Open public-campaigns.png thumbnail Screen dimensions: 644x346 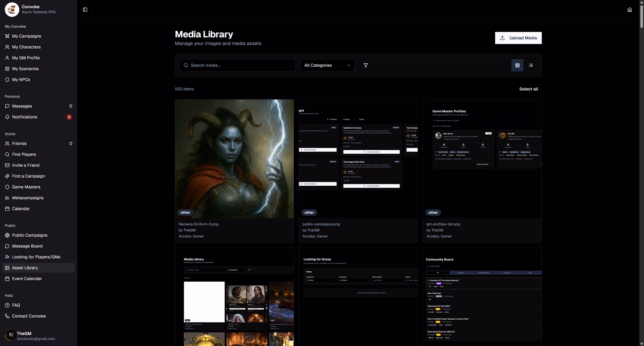pyautogui.click(x=358, y=159)
